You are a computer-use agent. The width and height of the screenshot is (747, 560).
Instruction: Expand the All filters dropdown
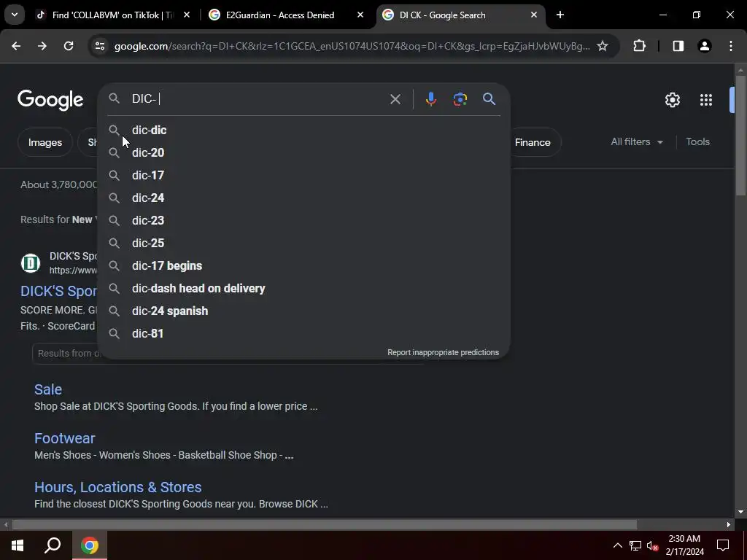(636, 142)
